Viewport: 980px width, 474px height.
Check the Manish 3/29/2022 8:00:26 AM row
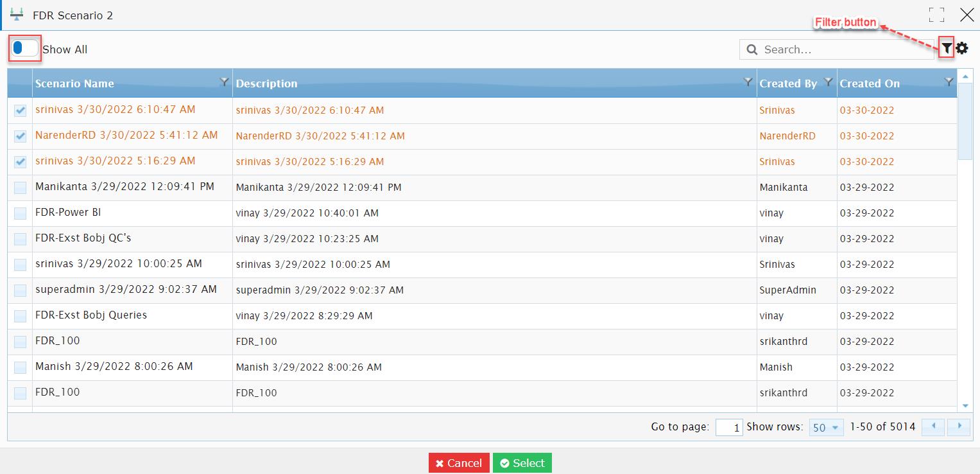tap(21, 367)
